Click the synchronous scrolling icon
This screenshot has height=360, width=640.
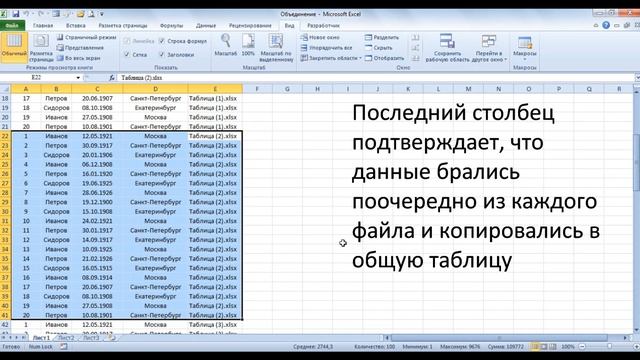(416, 48)
